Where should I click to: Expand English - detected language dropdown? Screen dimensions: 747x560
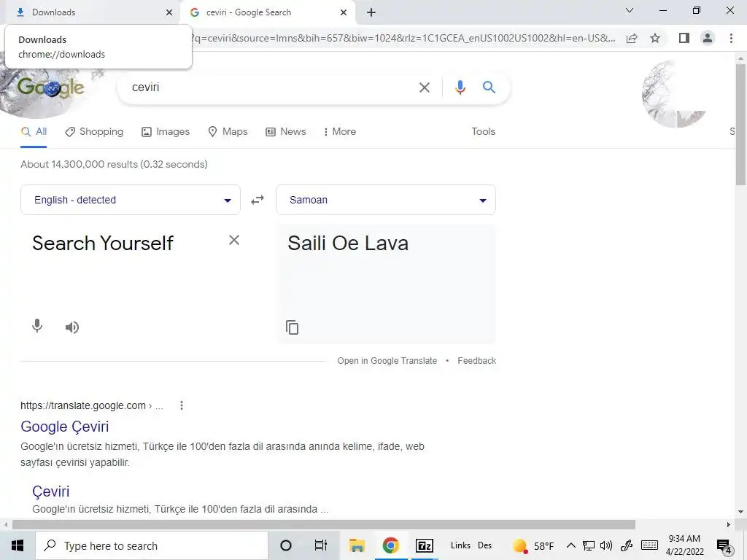click(131, 200)
